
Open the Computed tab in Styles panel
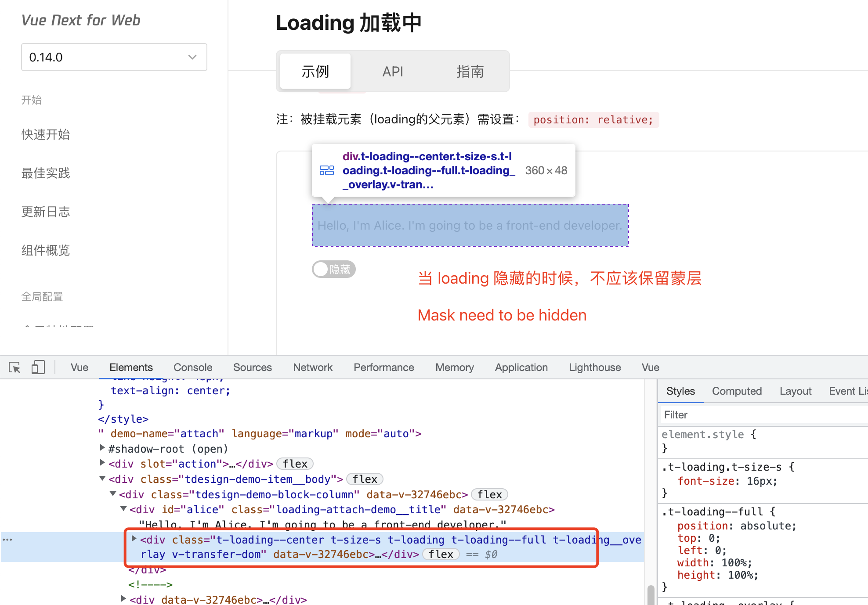[737, 391]
